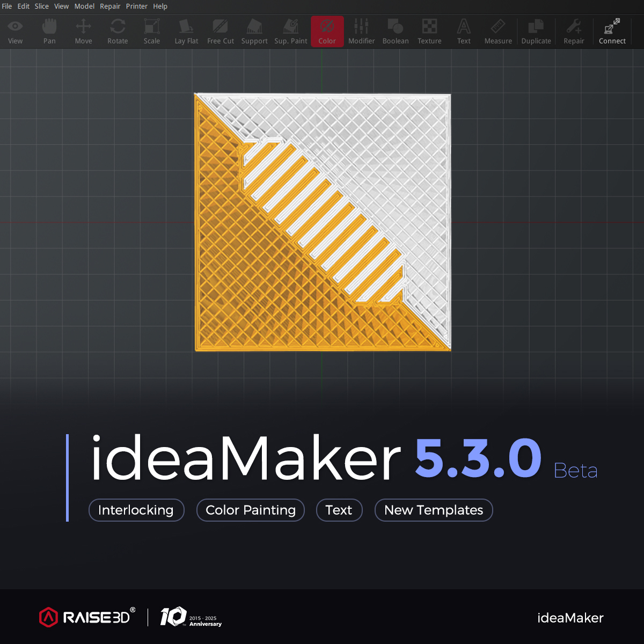
Task: Open the File menu
Action: tap(7, 6)
